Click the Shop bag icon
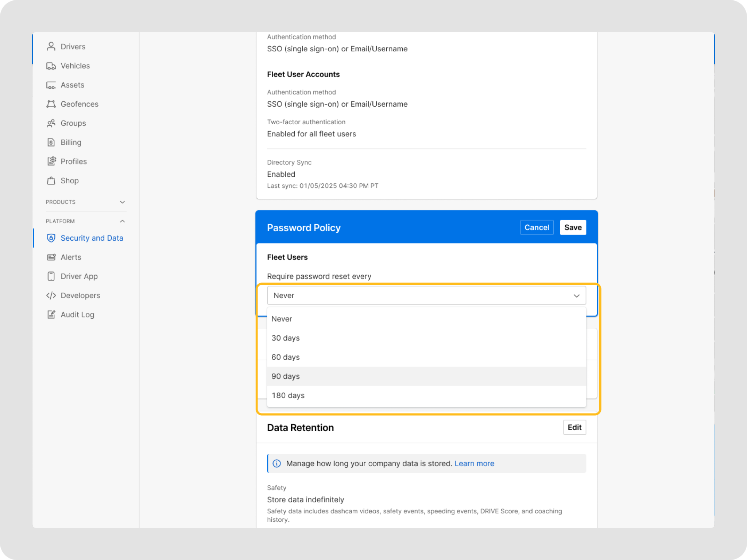 coord(51,180)
